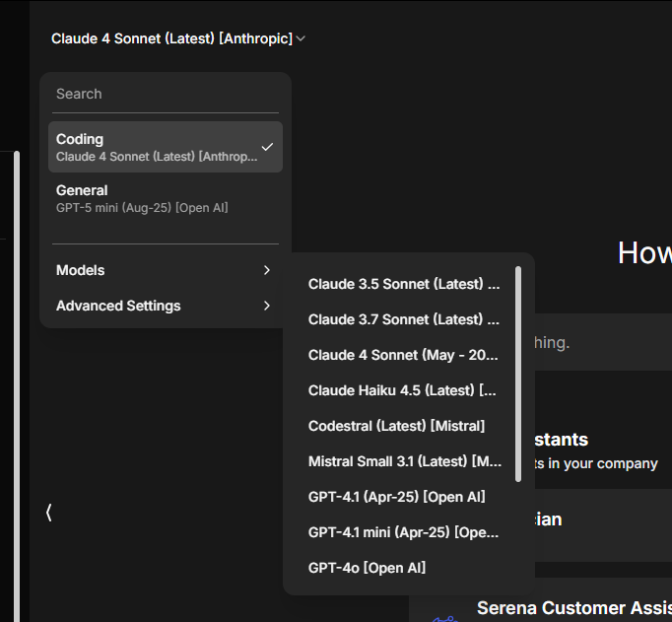Click the checkmark next to Coding
Viewport: 672px width, 622px height.
267,147
